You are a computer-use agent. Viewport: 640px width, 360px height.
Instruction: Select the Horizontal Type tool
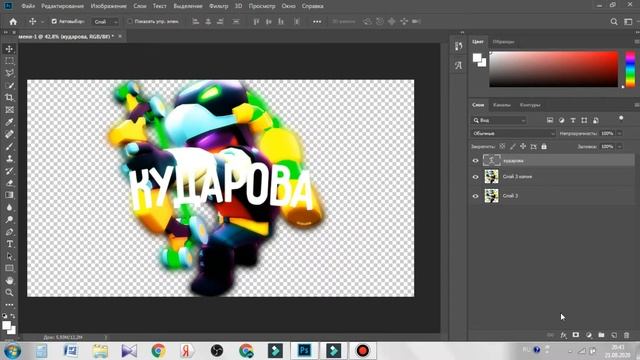click(x=9, y=244)
